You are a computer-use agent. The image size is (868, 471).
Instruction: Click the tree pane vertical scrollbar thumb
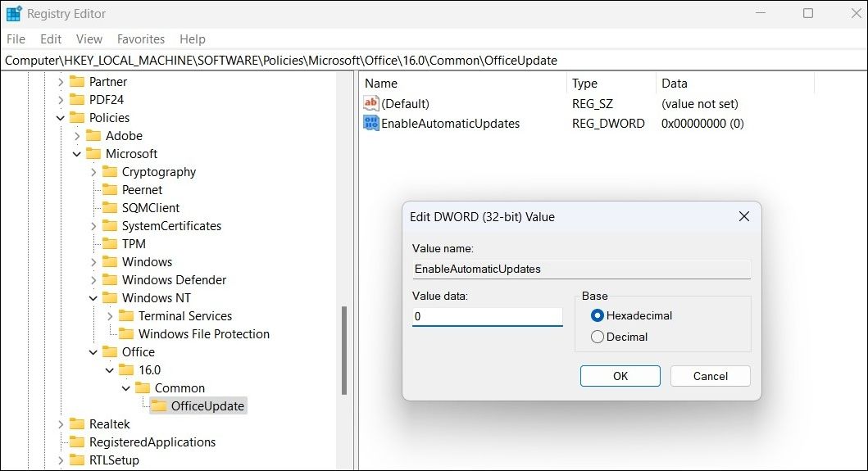(x=344, y=351)
